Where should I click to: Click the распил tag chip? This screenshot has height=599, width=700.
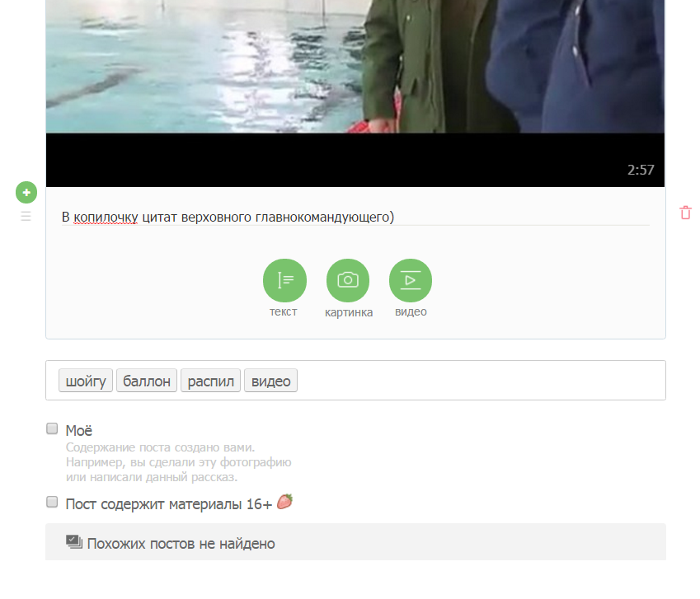[x=211, y=381]
